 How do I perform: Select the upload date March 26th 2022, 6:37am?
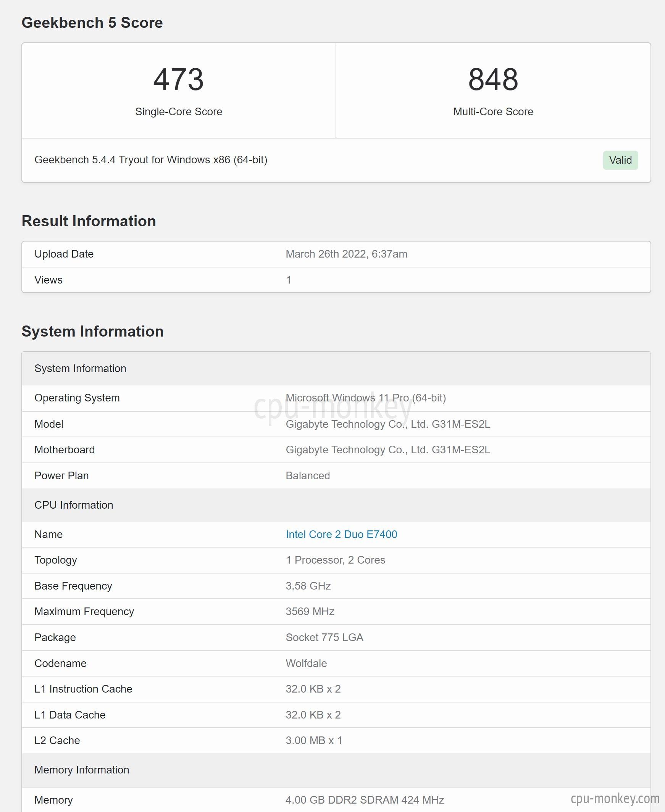click(x=346, y=254)
